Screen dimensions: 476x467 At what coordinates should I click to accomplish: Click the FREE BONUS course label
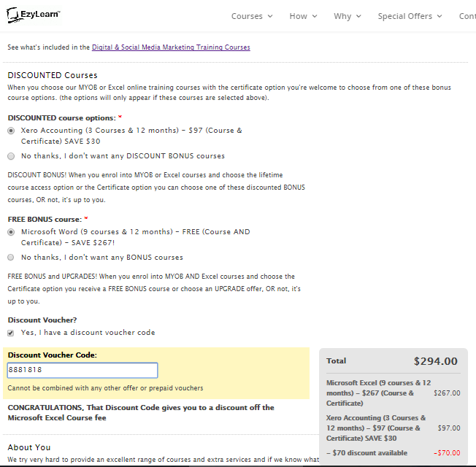45,219
